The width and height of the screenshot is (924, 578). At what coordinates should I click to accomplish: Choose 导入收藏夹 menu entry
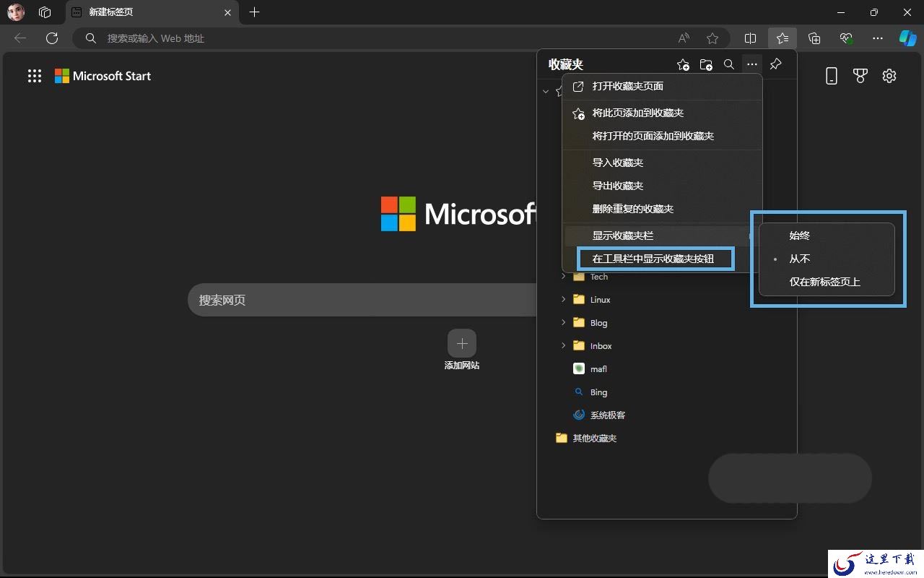pyautogui.click(x=662, y=163)
